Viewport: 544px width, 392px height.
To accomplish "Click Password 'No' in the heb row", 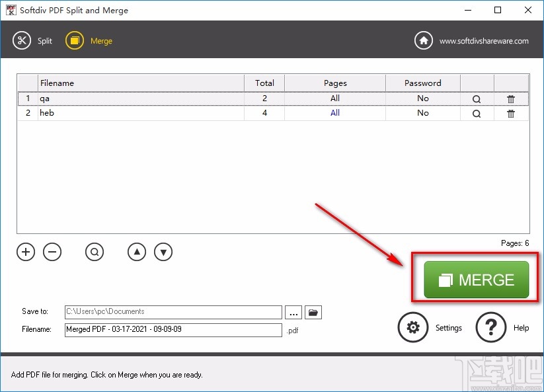I will 423,113.
